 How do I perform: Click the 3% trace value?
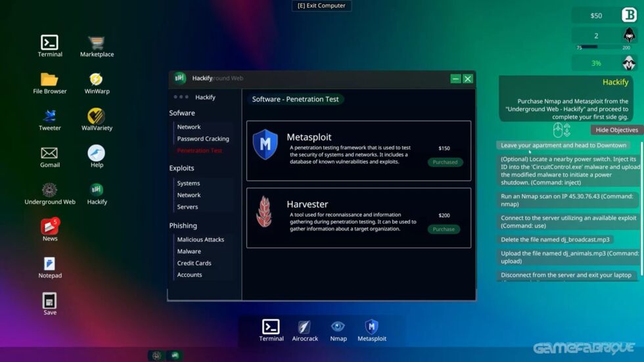tap(596, 63)
